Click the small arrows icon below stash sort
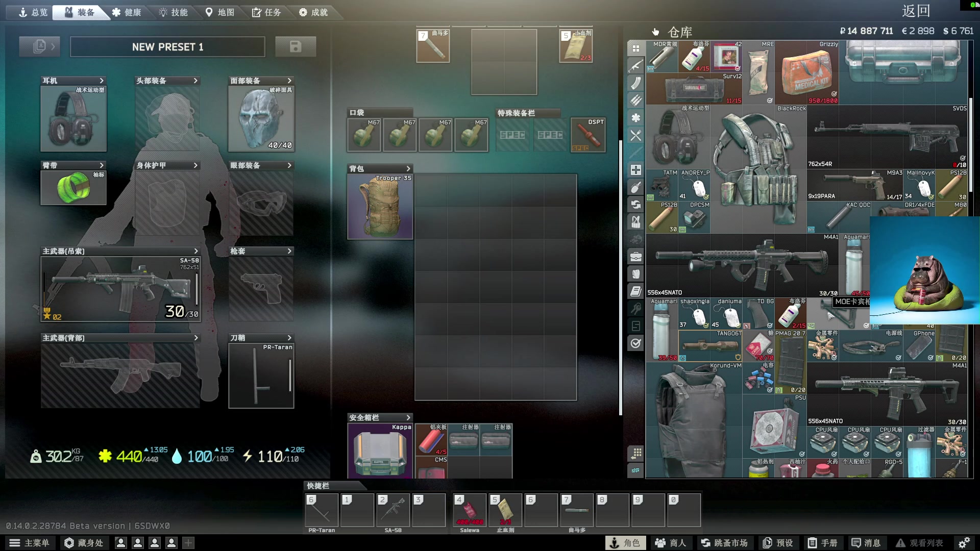The height and width of the screenshot is (551, 980). click(635, 470)
